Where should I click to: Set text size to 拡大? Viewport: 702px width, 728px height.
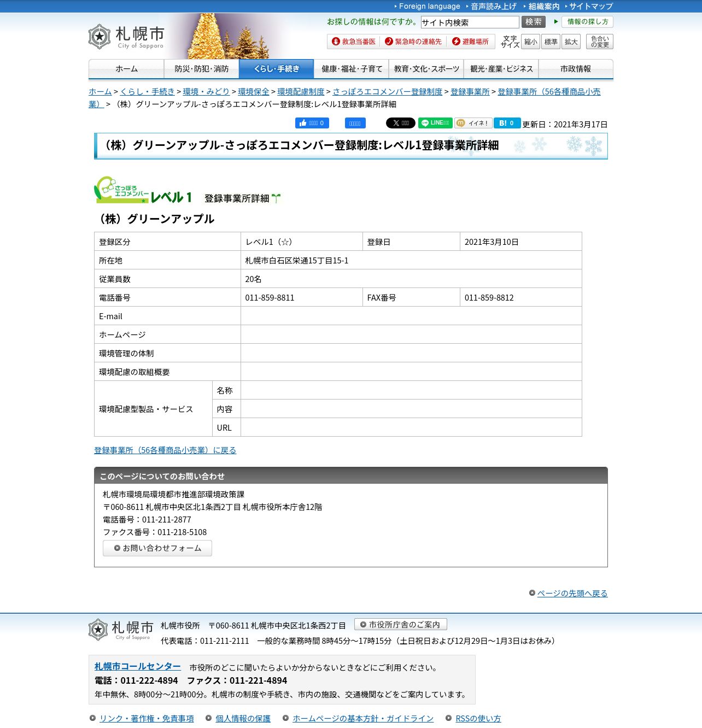pos(571,42)
